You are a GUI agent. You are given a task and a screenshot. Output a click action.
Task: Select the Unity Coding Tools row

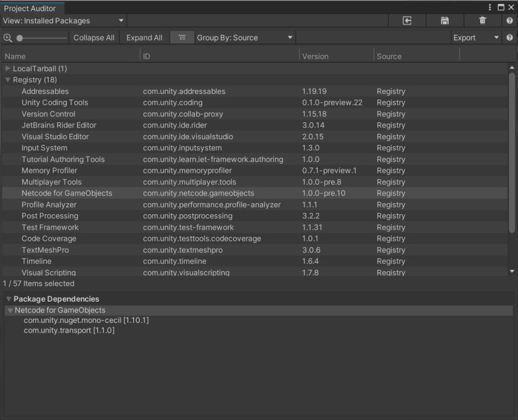point(254,102)
